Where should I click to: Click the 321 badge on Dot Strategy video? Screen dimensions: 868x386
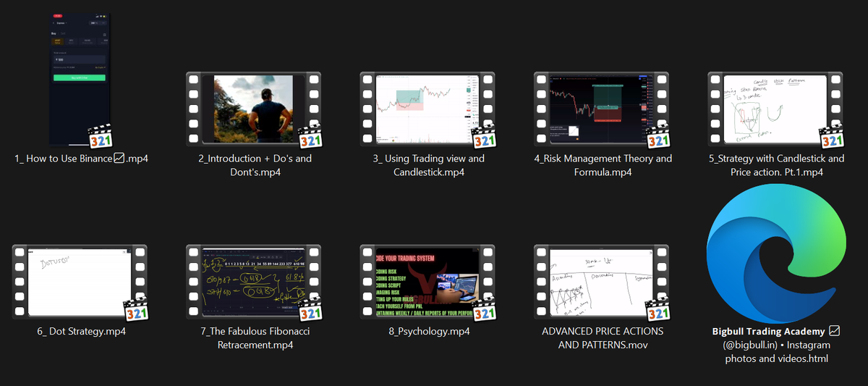[136, 309]
